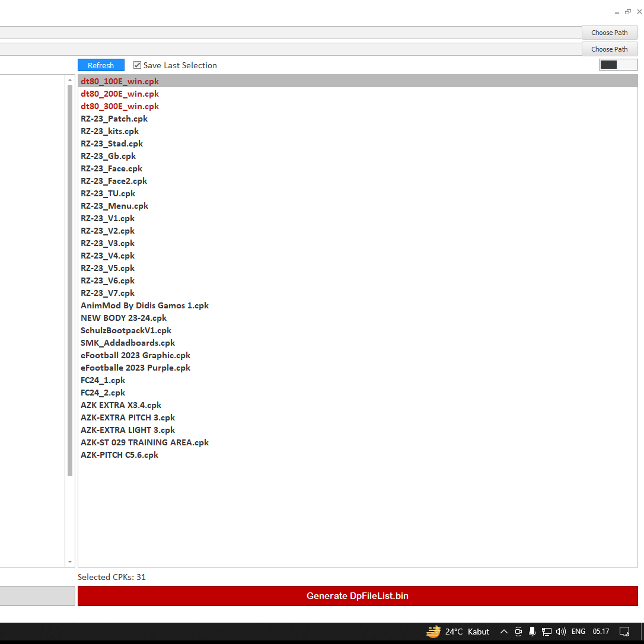This screenshot has height=644, width=644.
Task: Click the Refresh button
Action: pos(101,65)
